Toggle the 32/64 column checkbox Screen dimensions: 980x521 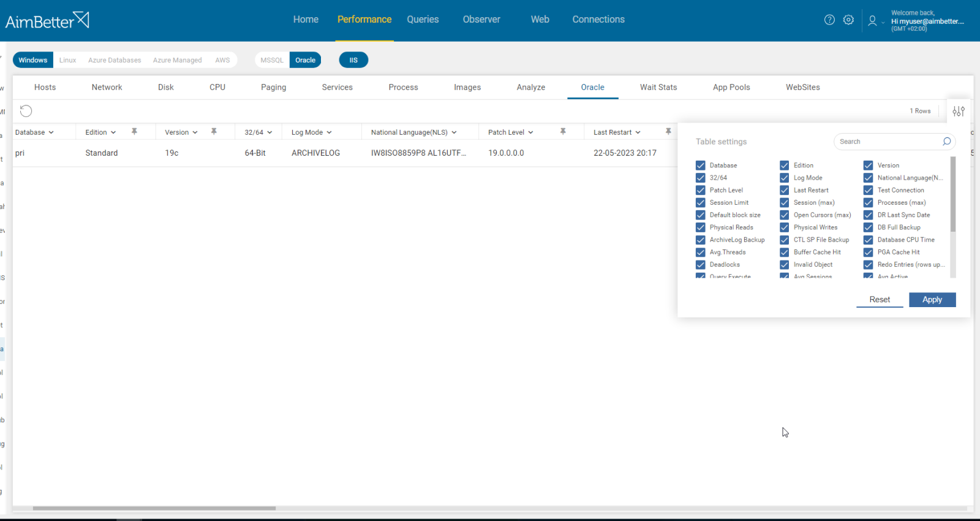[701, 178]
